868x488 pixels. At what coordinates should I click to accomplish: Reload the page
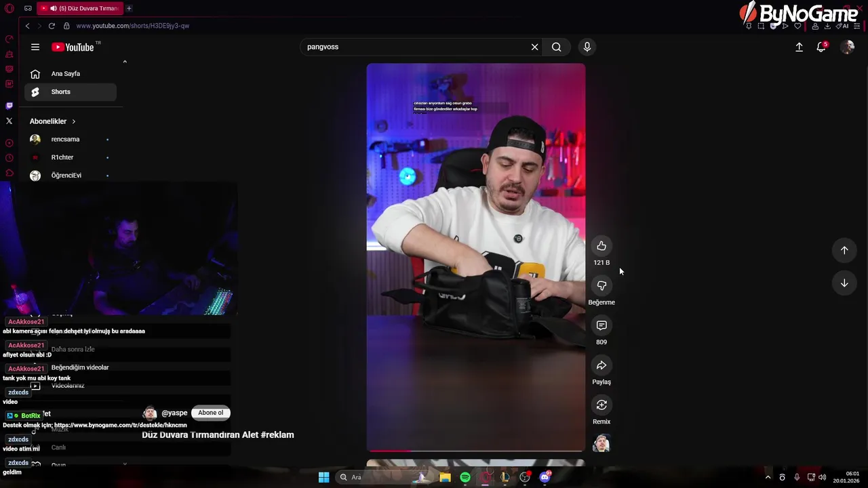[52, 26]
